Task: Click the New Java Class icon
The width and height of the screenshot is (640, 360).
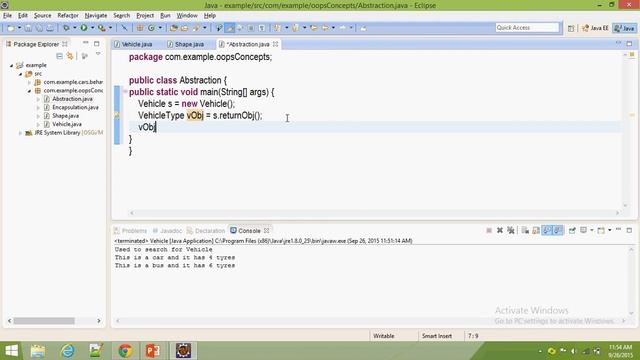Action: click(151, 28)
